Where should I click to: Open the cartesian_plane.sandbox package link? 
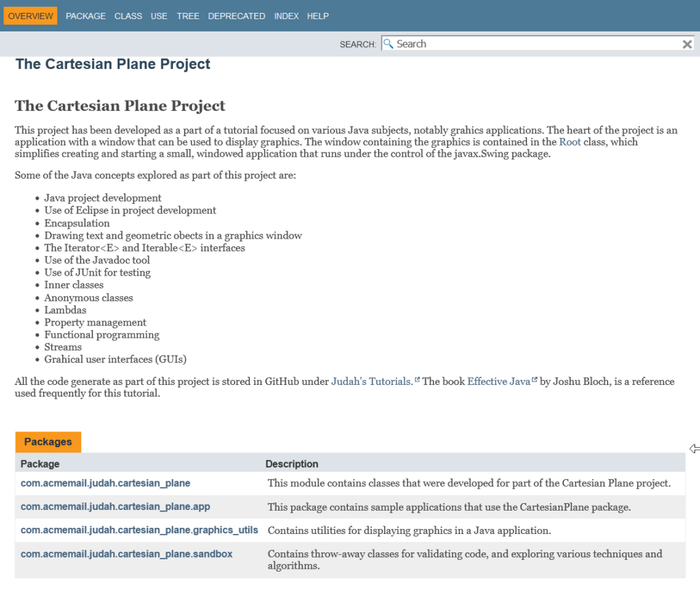point(126,554)
